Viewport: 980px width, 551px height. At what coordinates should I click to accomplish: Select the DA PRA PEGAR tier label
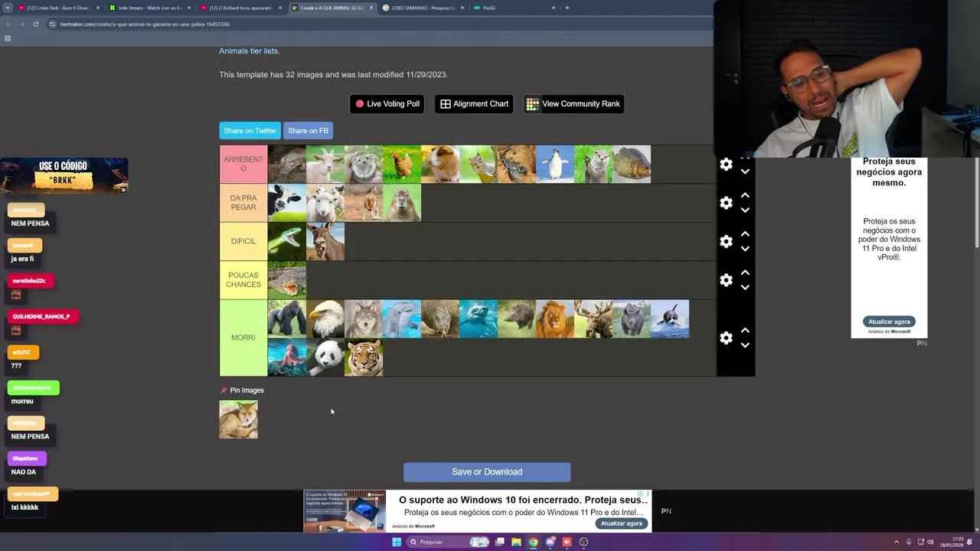pos(243,203)
